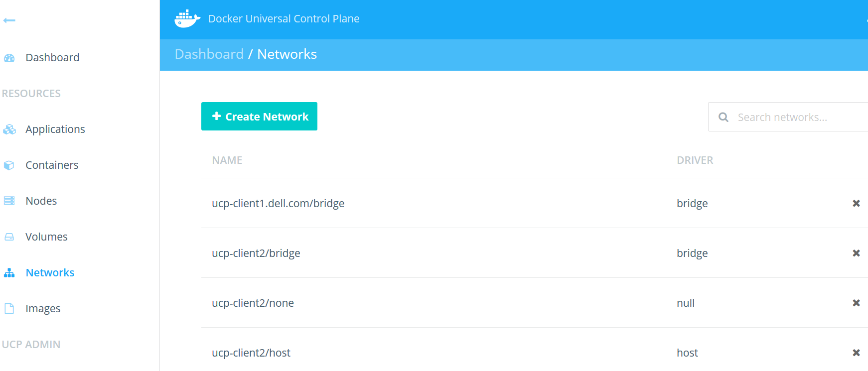Click the back arrow to collapse sidebar
The width and height of the screenshot is (868, 371).
9,20
